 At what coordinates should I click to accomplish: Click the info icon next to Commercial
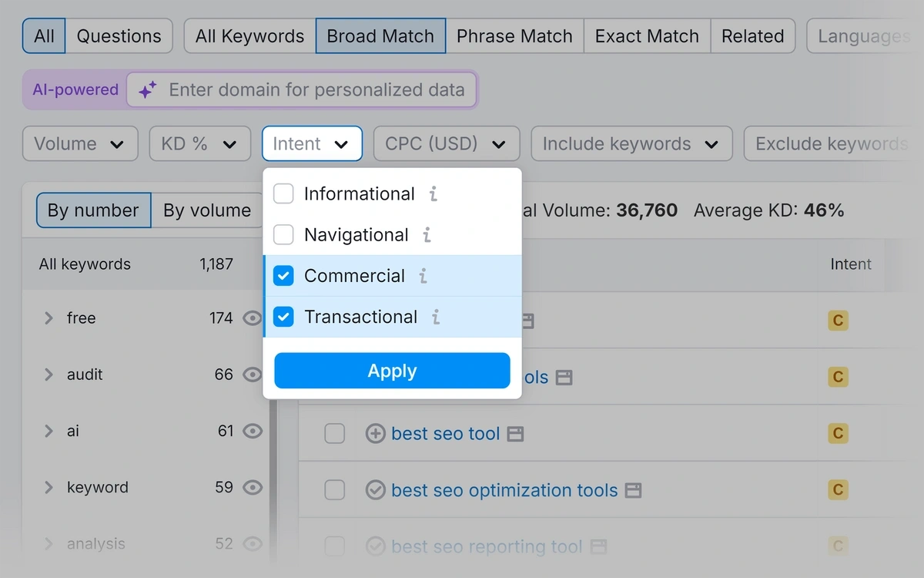(x=423, y=276)
